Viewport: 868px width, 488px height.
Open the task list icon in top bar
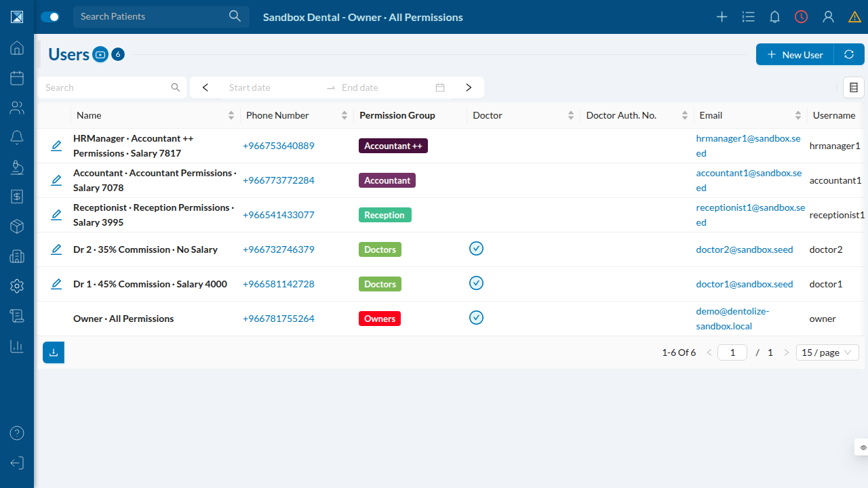click(748, 17)
